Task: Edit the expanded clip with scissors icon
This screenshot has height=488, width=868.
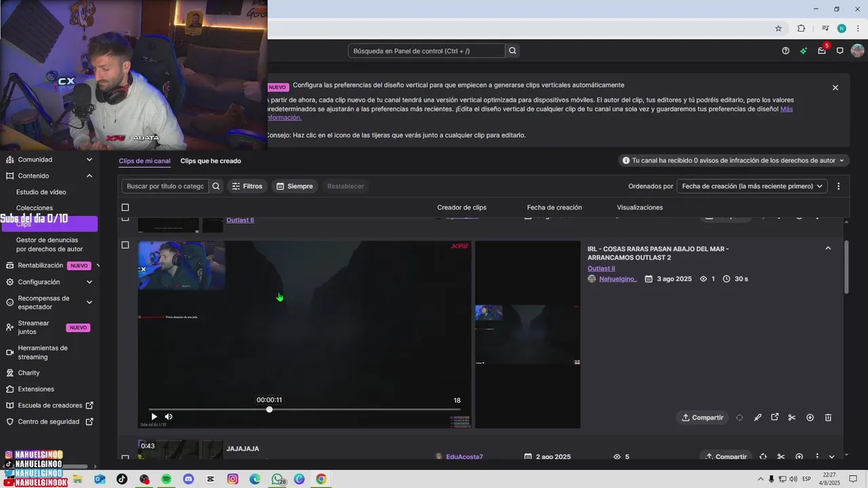Action: point(791,418)
